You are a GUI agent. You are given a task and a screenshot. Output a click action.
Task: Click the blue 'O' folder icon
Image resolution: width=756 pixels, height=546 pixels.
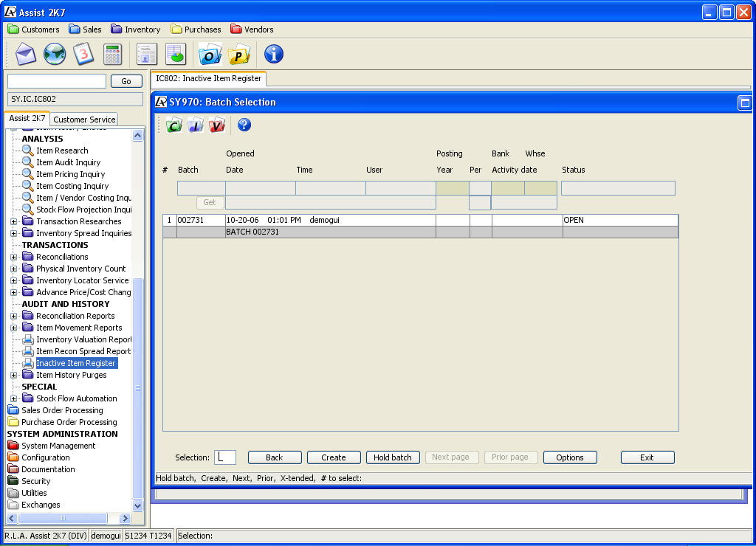(210, 54)
